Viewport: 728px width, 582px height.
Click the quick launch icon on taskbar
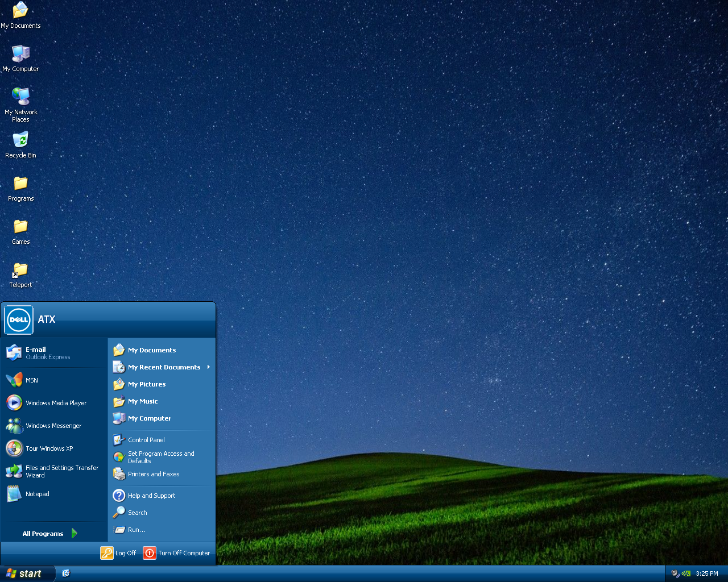tap(66, 573)
